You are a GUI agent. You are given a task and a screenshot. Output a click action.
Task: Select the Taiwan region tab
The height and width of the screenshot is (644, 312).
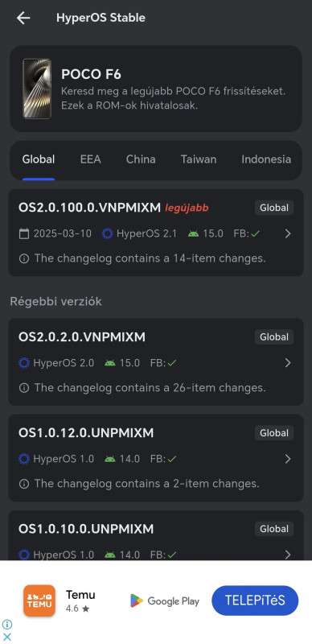pos(199,159)
